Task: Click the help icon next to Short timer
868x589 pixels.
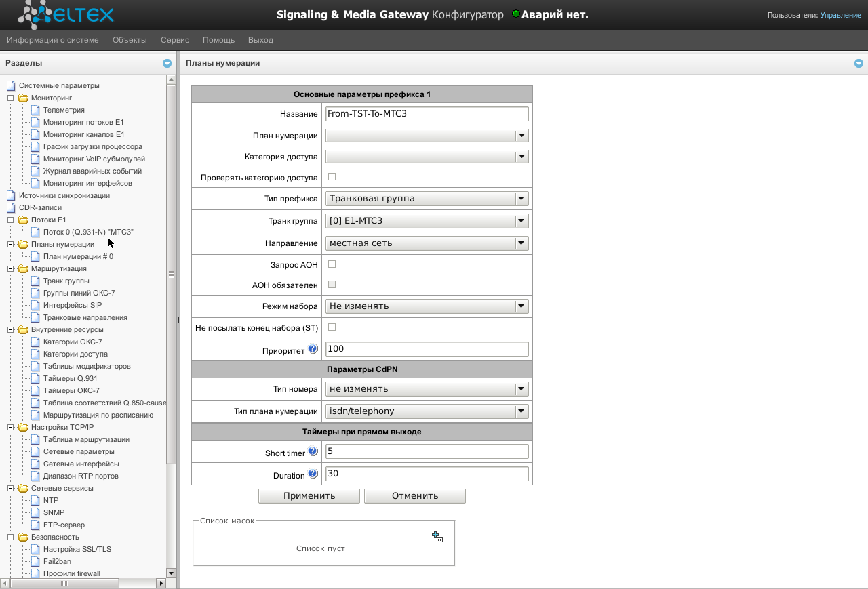Action: [313, 451]
